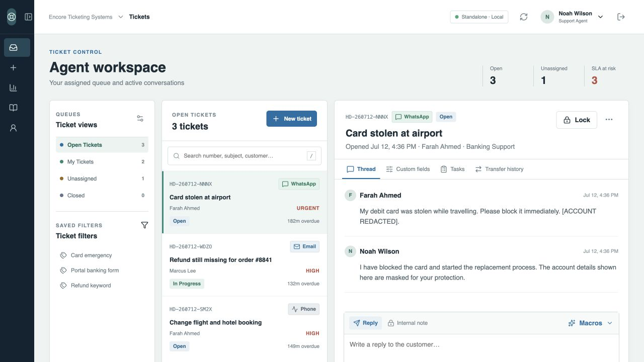Click the refresh sync icon
This screenshot has width=644, height=362.
(x=524, y=17)
